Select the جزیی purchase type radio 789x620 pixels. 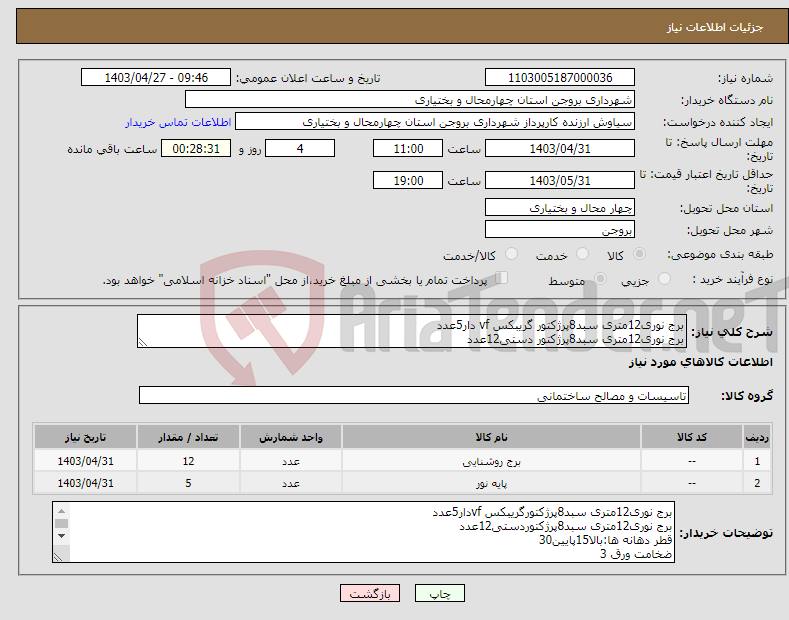click(664, 278)
